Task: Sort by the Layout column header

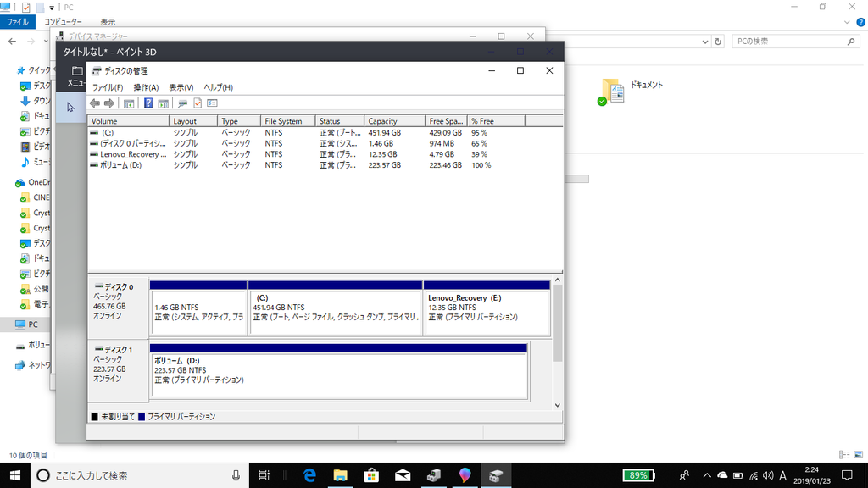Action: 193,121
